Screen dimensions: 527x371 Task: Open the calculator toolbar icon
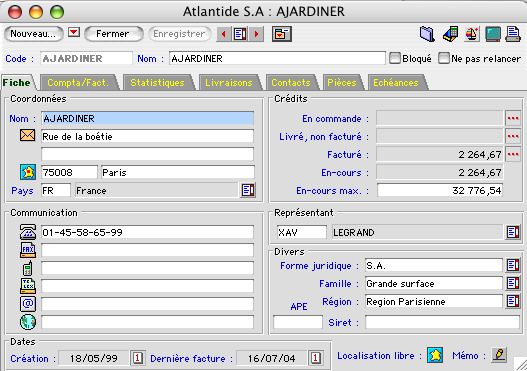pyautogui.click(x=450, y=34)
